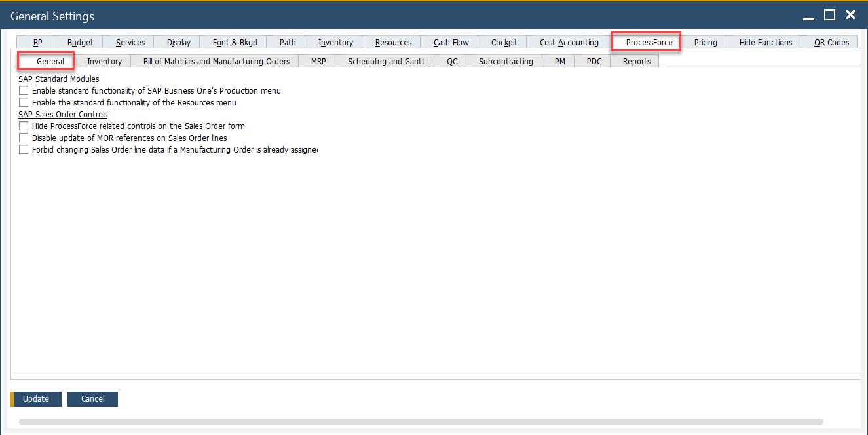Select the MRP sub-tab
This screenshot has height=435, width=868.
318,62
